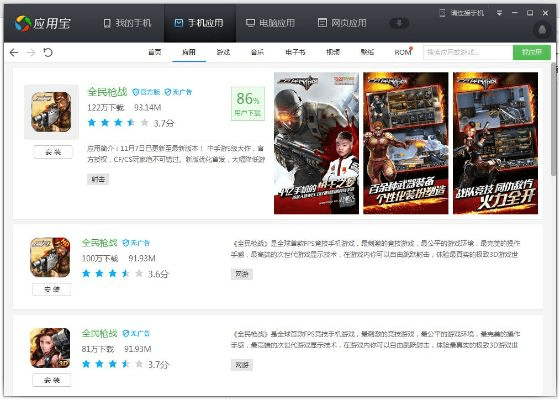Click the 无广告 badge on first app
The image size is (560, 400).
[178, 92]
